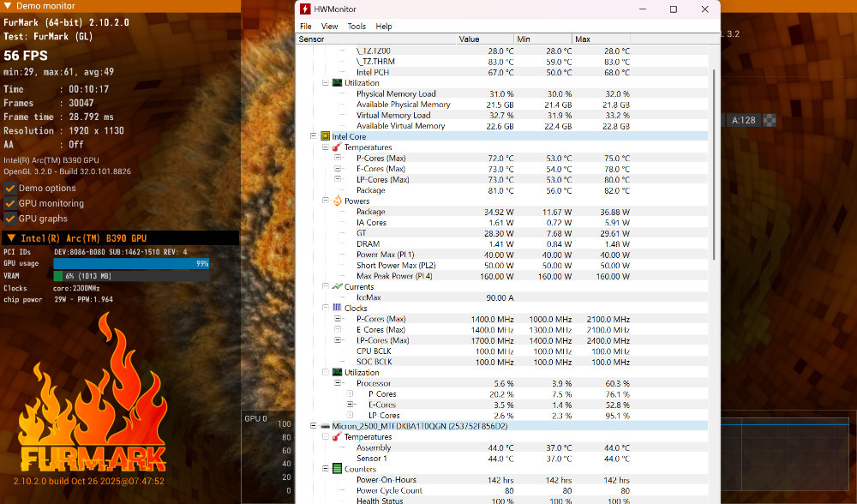Expand the P-Cores utilization row
This screenshot has height=504, width=857.
coord(350,393)
